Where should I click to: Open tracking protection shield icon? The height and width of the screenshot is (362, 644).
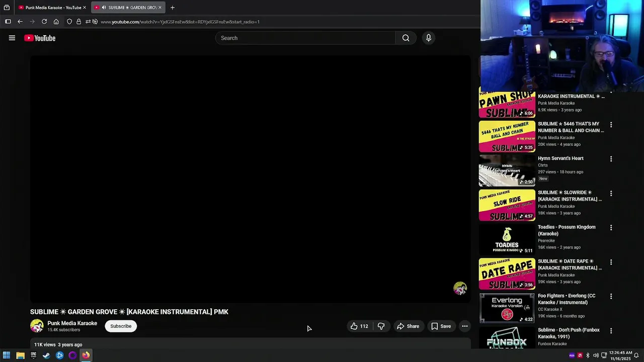pyautogui.click(x=69, y=22)
